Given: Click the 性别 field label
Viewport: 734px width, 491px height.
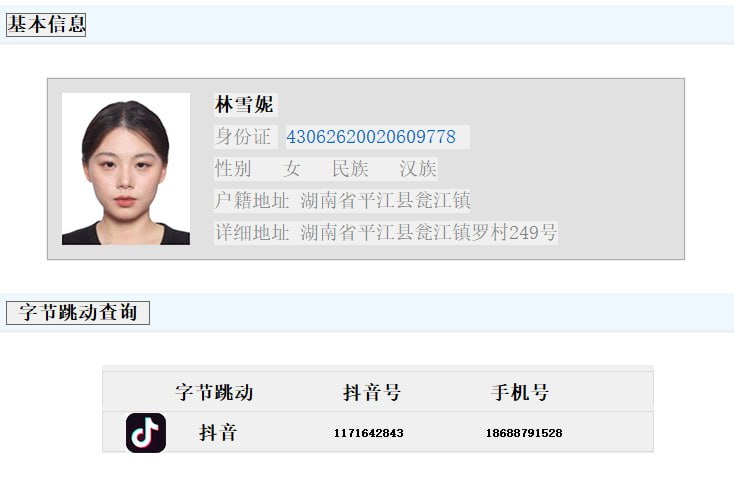Looking at the screenshot, I should point(233,169).
